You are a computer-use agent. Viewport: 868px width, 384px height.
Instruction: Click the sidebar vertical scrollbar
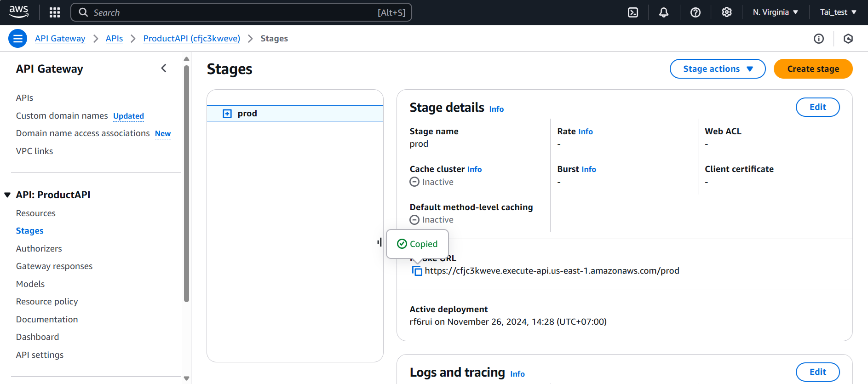pyautogui.click(x=186, y=184)
